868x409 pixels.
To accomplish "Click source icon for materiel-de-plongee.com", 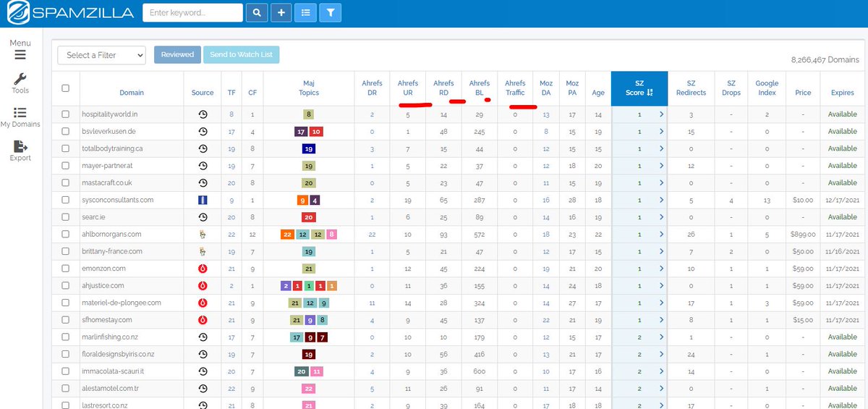I will [203, 303].
